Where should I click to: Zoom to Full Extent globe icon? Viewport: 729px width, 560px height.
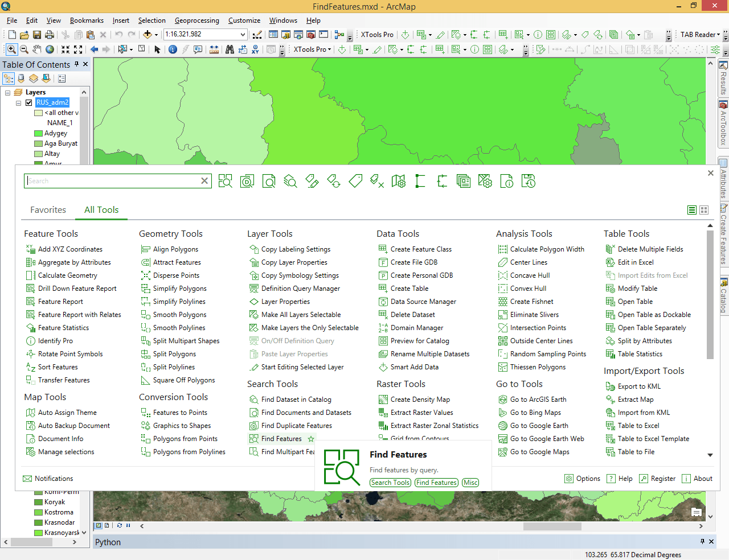click(x=50, y=50)
